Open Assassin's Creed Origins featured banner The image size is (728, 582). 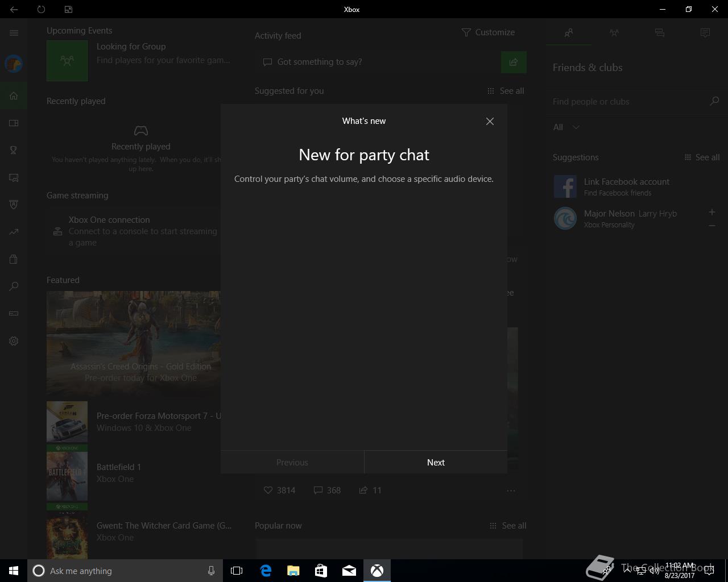(x=134, y=343)
